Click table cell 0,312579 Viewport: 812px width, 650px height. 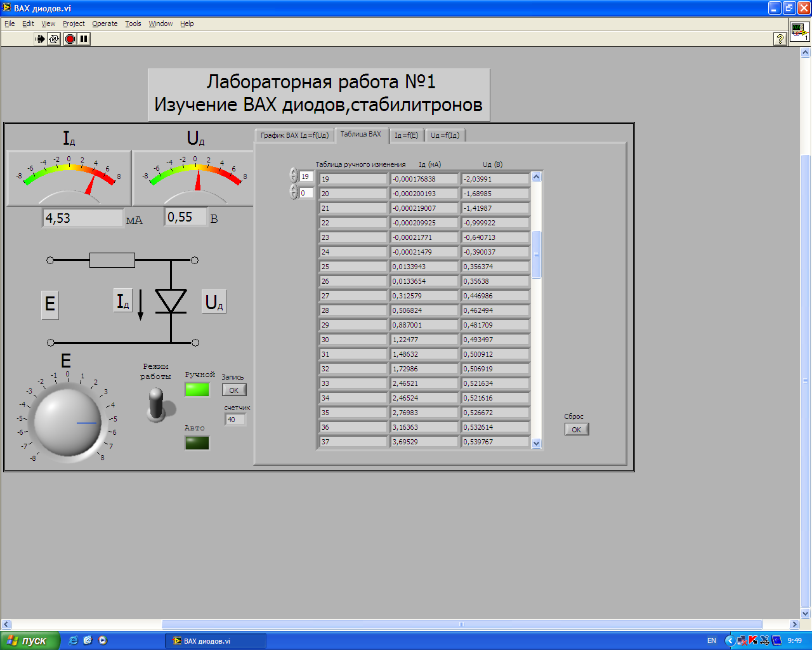424,296
